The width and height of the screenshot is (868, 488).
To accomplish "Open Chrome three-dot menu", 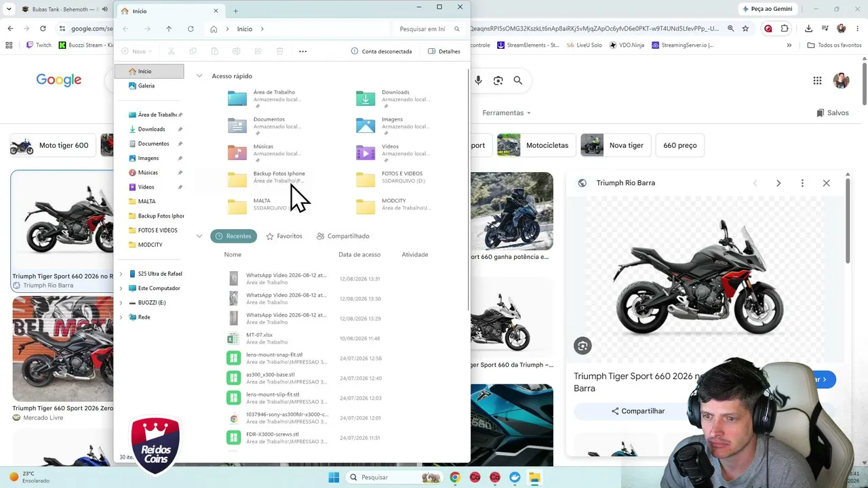I will pos(858,28).
